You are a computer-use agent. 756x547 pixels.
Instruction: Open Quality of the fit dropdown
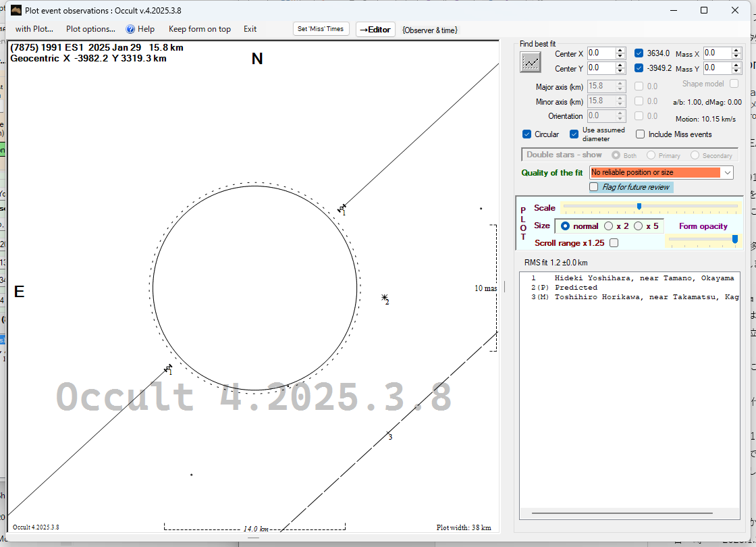click(727, 173)
